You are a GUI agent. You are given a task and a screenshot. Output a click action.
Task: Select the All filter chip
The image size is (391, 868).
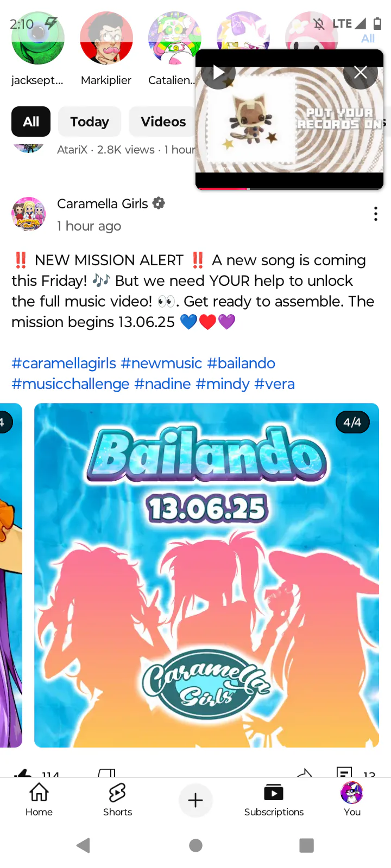pyautogui.click(x=31, y=122)
